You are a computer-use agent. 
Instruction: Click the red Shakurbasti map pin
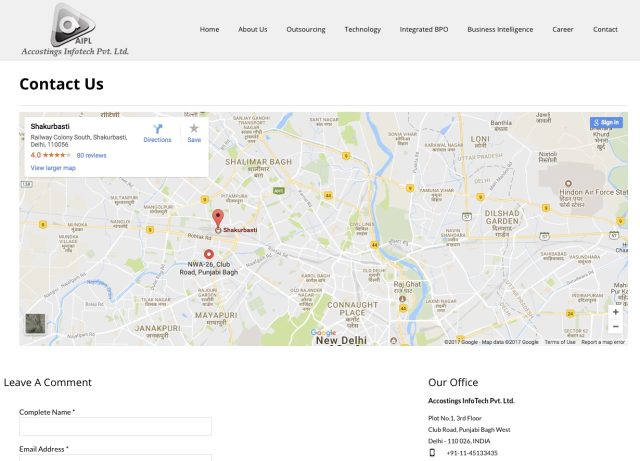pyautogui.click(x=218, y=219)
